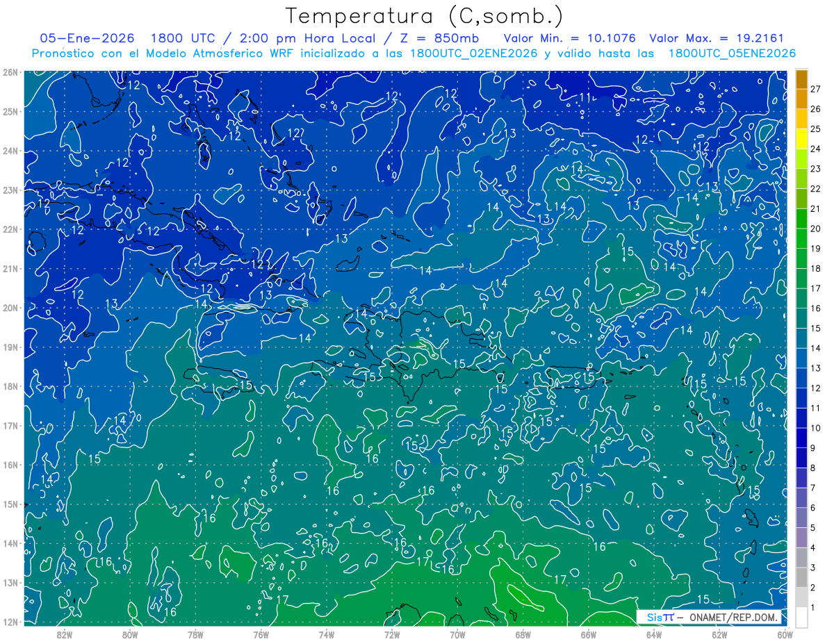Screen dimensions: 834x644
Task: Click the color scale label 18
Action: pyautogui.click(x=816, y=269)
